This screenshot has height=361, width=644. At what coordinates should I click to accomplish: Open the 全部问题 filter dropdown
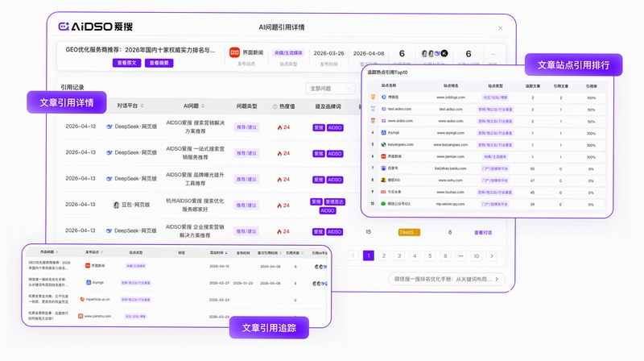pos(330,89)
